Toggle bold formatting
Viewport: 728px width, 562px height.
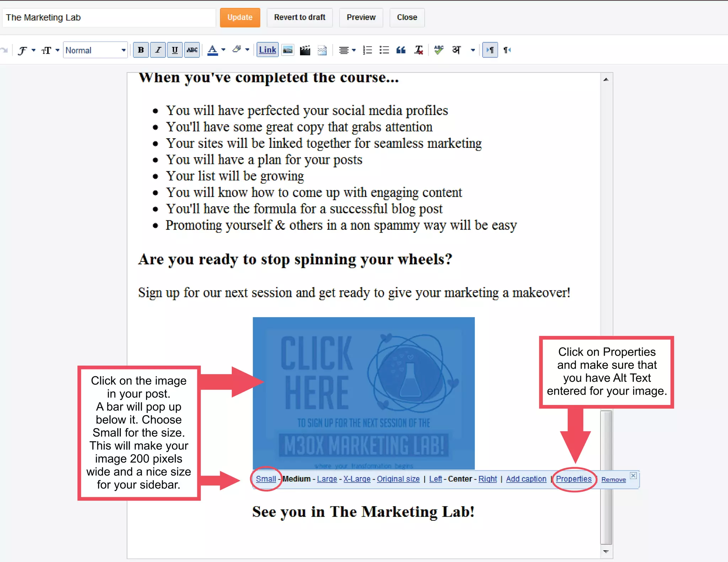tap(141, 50)
